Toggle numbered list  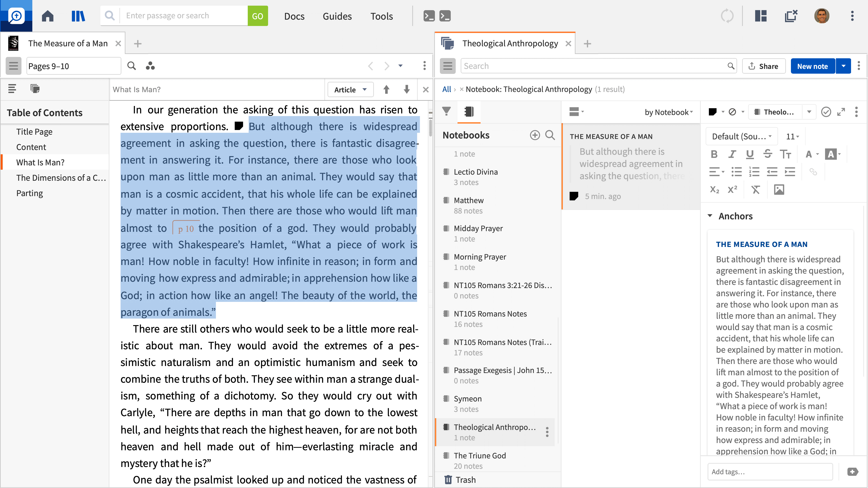tap(754, 172)
